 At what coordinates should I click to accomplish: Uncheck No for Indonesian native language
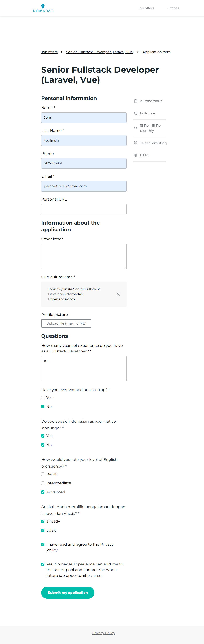43,445
